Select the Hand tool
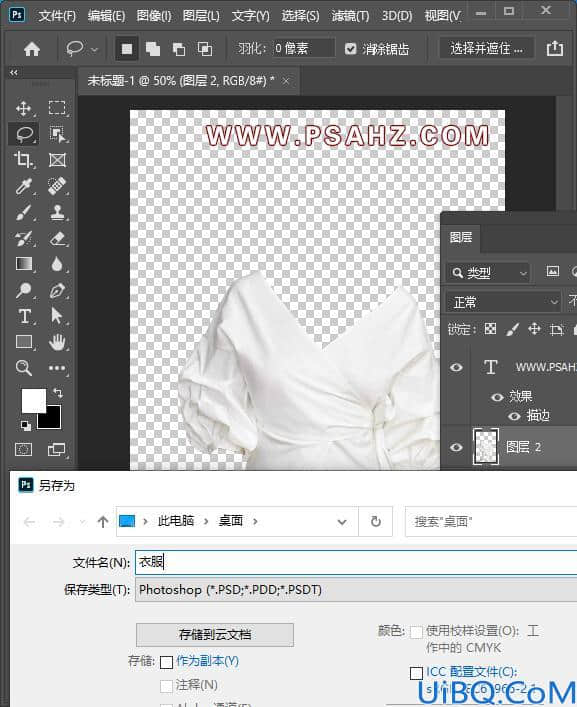 [x=57, y=342]
